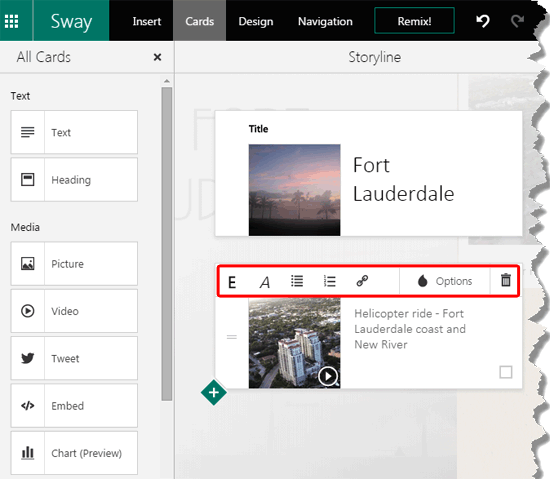The height and width of the screenshot is (479, 550).
Task: Undo the last action
Action: tap(483, 21)
